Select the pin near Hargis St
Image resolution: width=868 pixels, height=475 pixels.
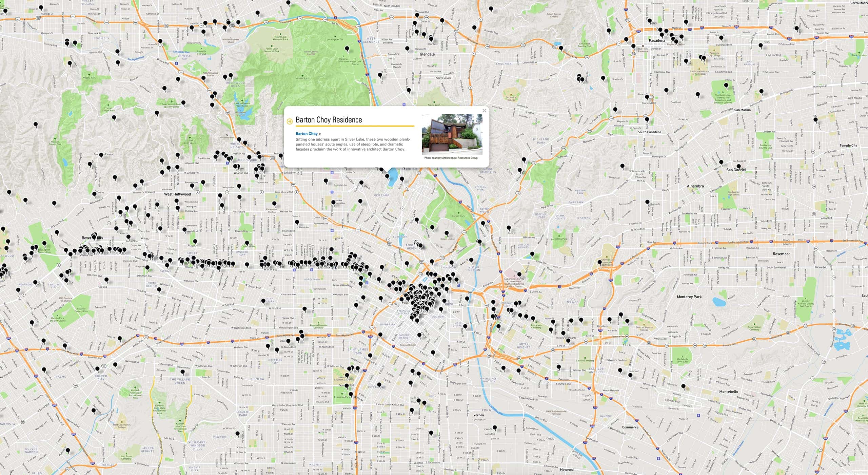coord(120,339)
